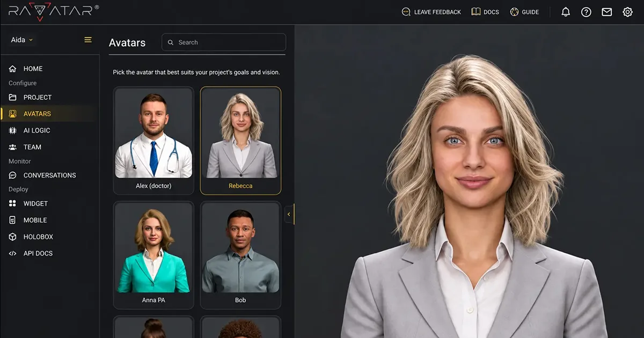Select the Alex (doctor) avatar thumbnail
This screenshot has width=644, height=338.
(153, 134)
